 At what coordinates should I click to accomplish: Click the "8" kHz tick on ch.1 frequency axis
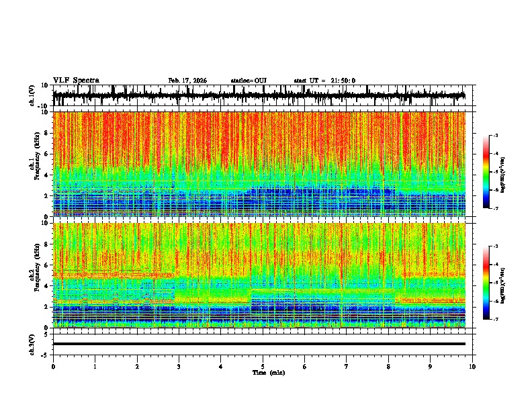pyautogui.click(x=47, y=133)
